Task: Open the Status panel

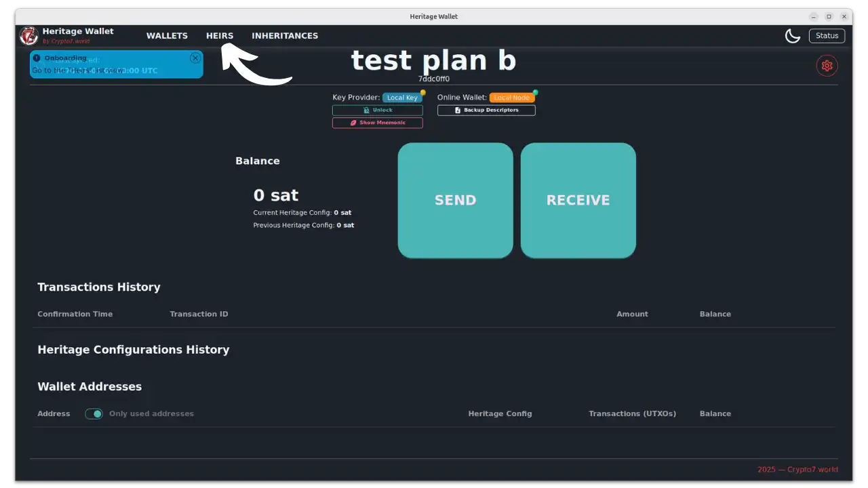Action: coord(827,35)
